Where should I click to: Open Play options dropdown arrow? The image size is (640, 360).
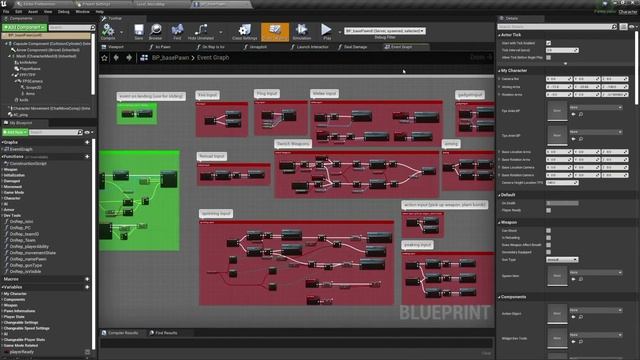pos(340,32)
